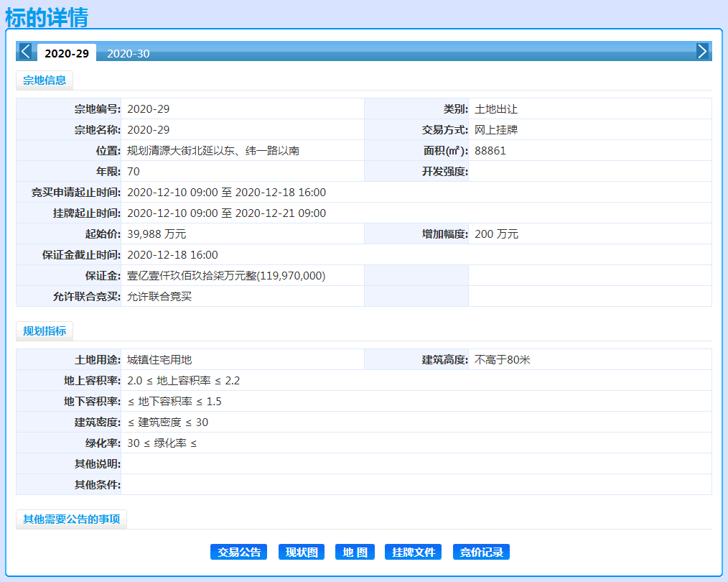
Task: Open the 挂牌文件 button
Action: (x=414, y=552)
